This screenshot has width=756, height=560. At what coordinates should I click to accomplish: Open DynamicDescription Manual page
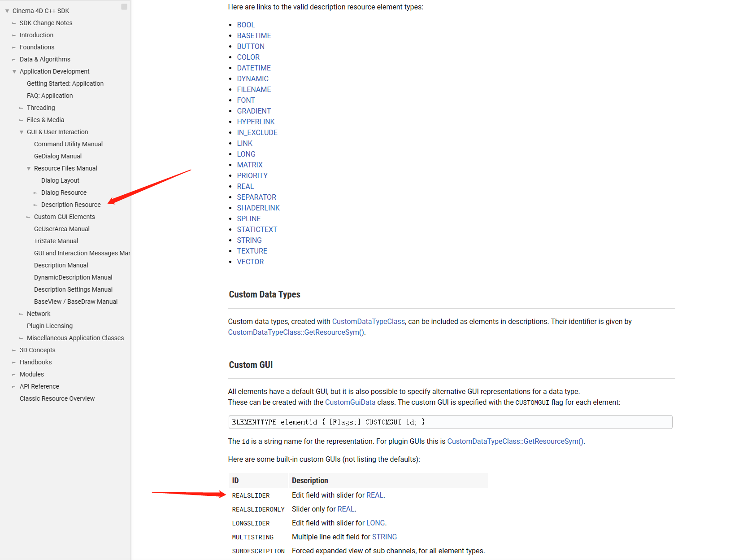click(x=73, y=277)
